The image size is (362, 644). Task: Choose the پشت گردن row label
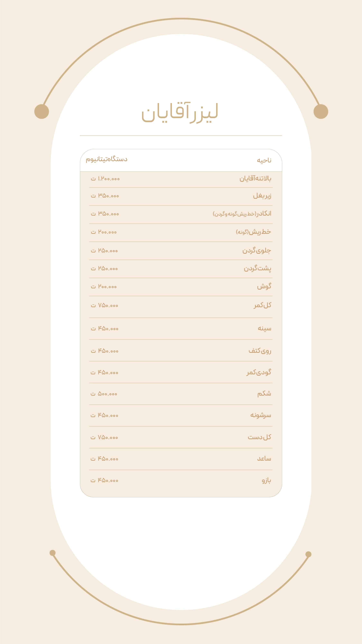257,269
